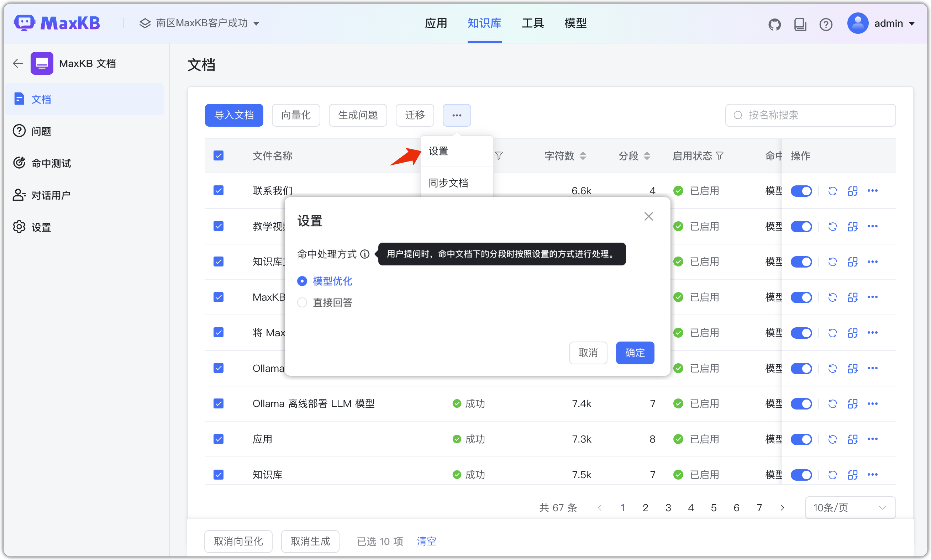Uncheck the 应用 row checkbox
This screenshot has height=560, width=931.
click(219, 439)
